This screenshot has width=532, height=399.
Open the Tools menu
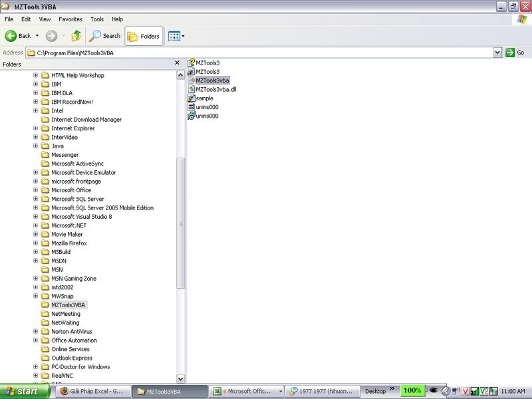click(97, 19)
